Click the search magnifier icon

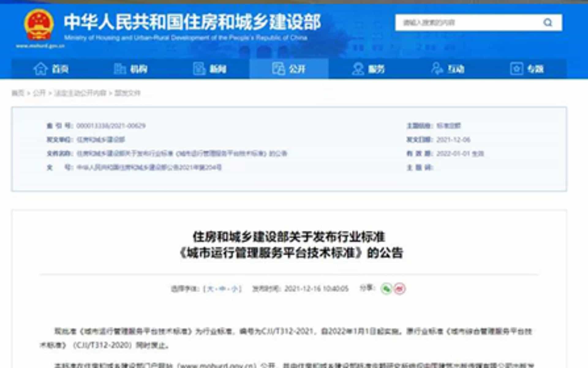(548, 23)
